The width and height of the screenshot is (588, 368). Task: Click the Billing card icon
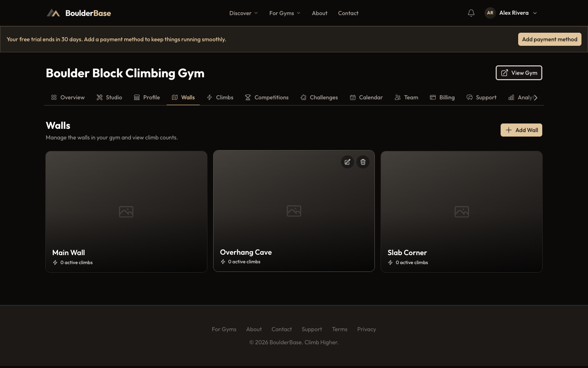click(433, 97)
